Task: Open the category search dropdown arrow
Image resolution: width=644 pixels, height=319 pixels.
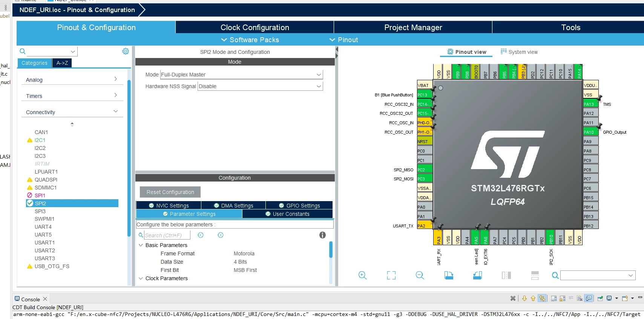Action: [x=73, y=52]
